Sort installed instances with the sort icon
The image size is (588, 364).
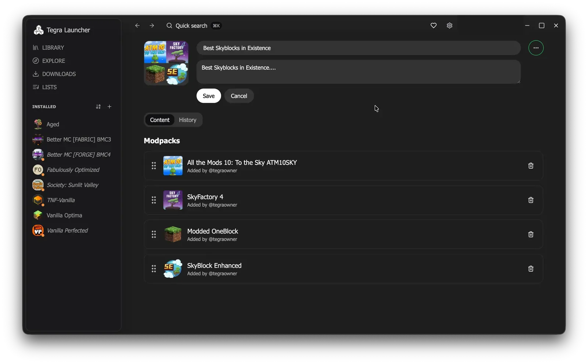[x=98, y=107]
